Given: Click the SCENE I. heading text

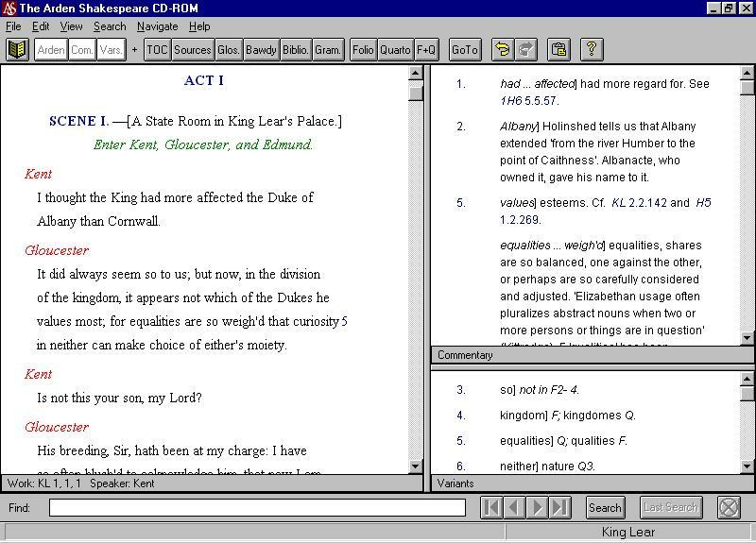Looking at the screenshot, I should click(x=79, y=121).
